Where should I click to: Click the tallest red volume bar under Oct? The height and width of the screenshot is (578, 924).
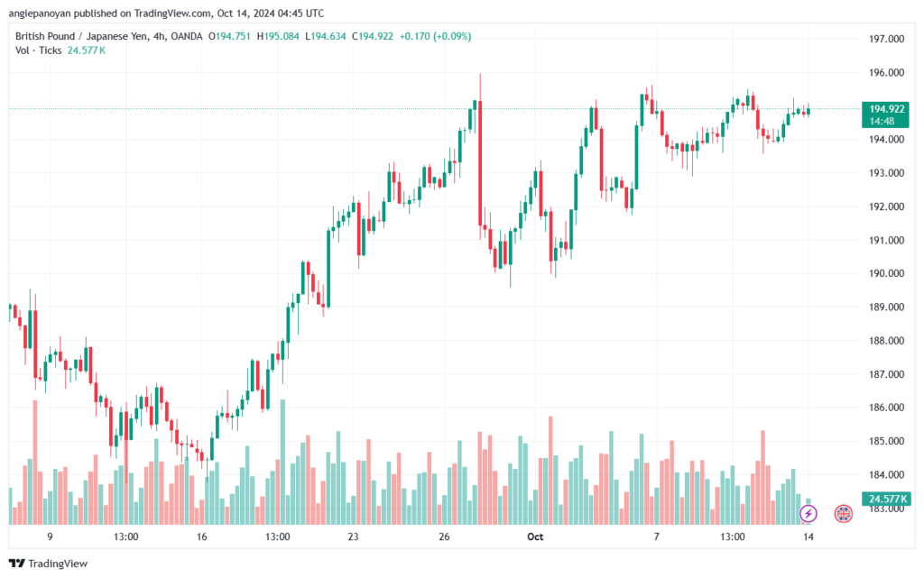(550, 471)
